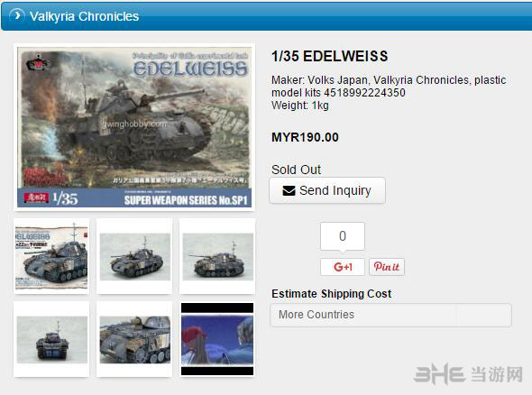View the side-profile tank thumbnail
Image resolution: width=532 pixels, height=395 pixels.
pyautogui.click(x=217, y=256)
